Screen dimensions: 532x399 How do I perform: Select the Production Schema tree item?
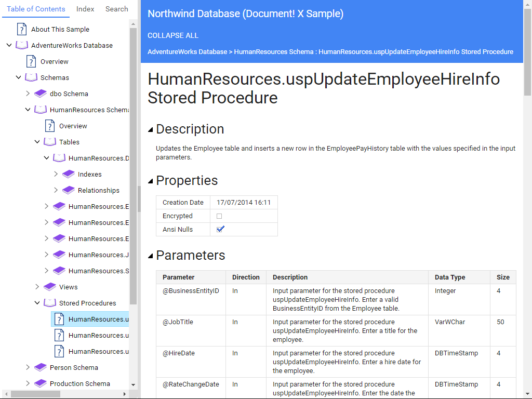pyautogui.click(x=79, y=384)
